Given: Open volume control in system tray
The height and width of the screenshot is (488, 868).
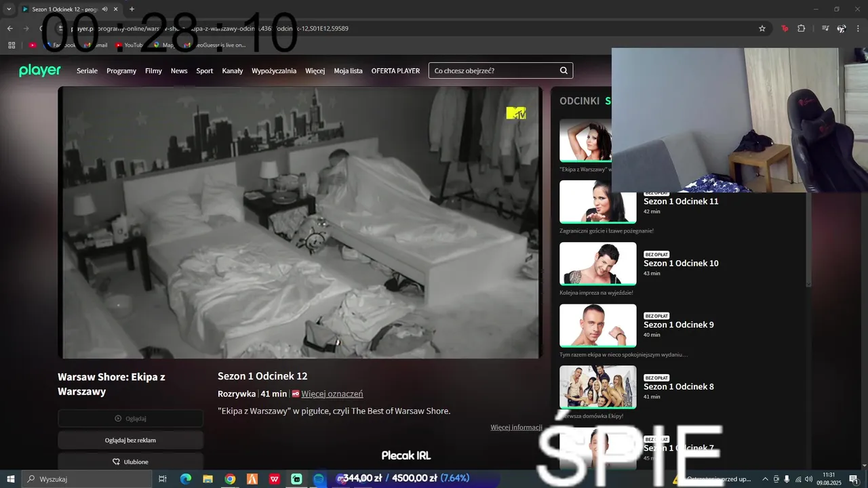Looking at the screenshot, I should pos(810,479).
